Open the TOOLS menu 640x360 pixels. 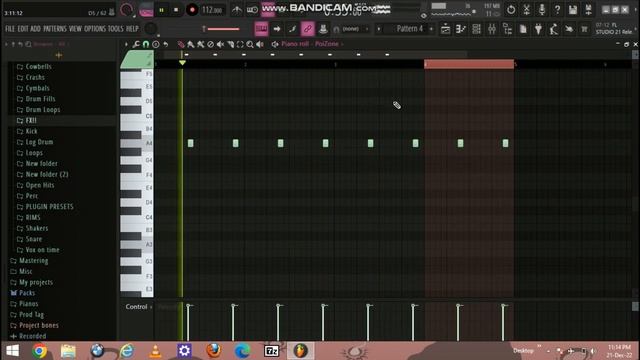pos(116,29)
